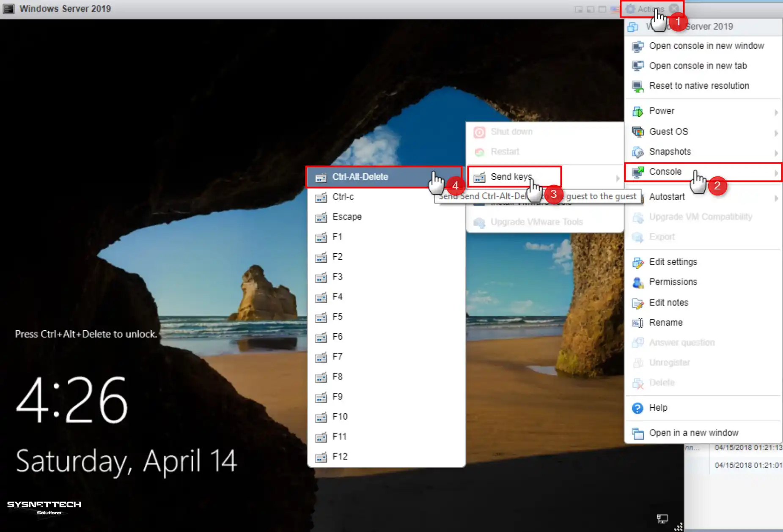Click the Send keys keyboard icon
This screenshot has width=783, height=532.
(479, 177)
